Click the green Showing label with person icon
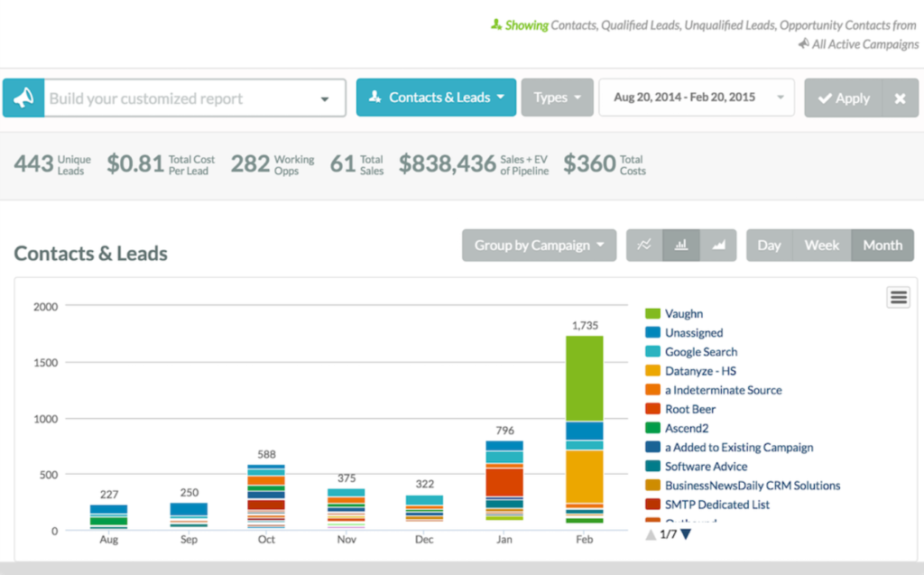The height and width of the screenshot is (575, 924). [519, 24]
